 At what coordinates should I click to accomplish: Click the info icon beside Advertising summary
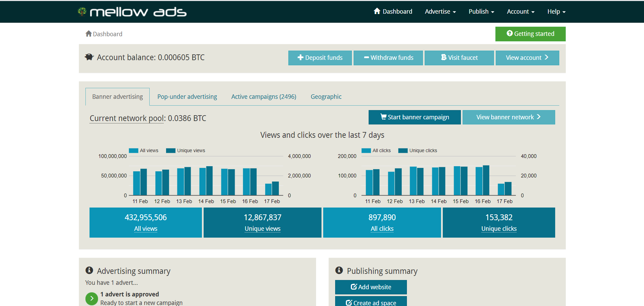click(89, 270)
